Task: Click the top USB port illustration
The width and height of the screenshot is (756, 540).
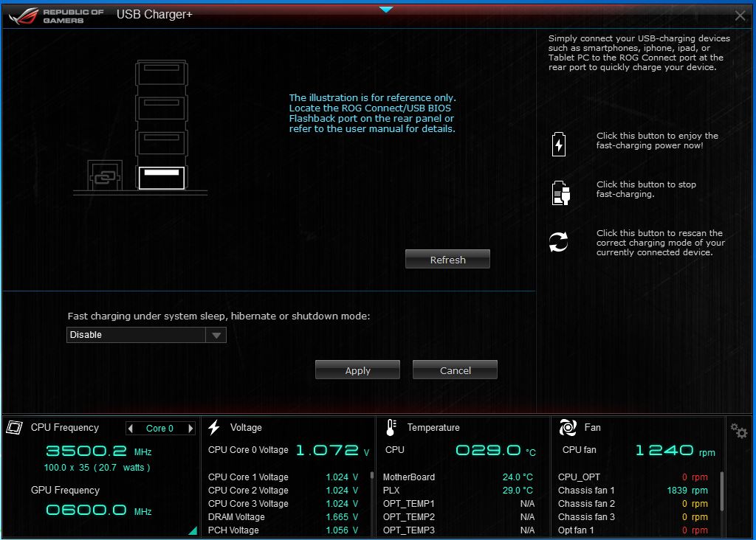Action: pyautogui.click(x=162, y=73)
